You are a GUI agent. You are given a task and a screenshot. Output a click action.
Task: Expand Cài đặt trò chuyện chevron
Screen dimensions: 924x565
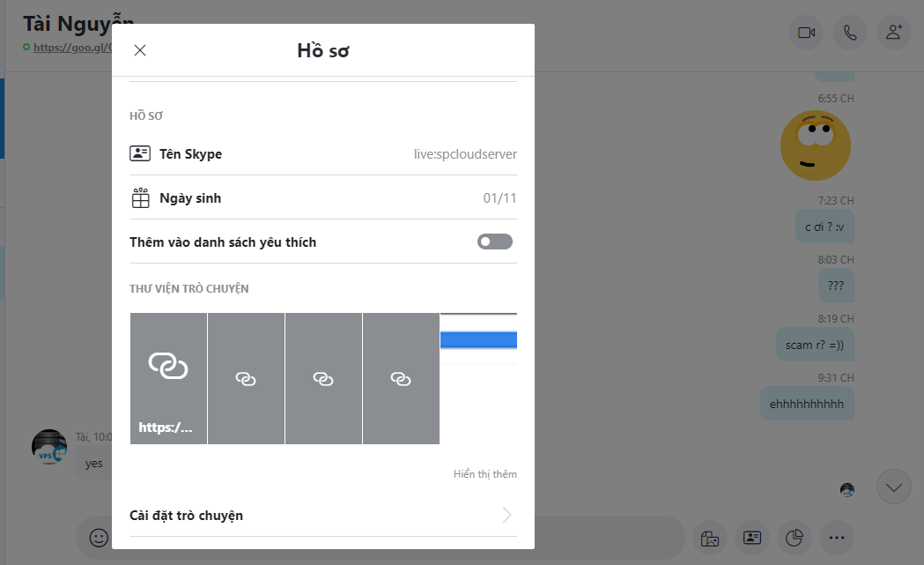coord(506,515)
